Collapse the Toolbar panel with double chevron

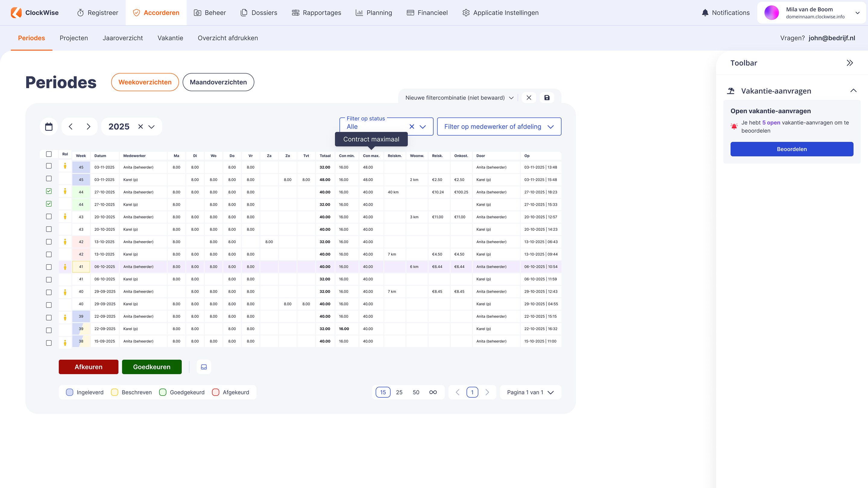click(850, 63)
